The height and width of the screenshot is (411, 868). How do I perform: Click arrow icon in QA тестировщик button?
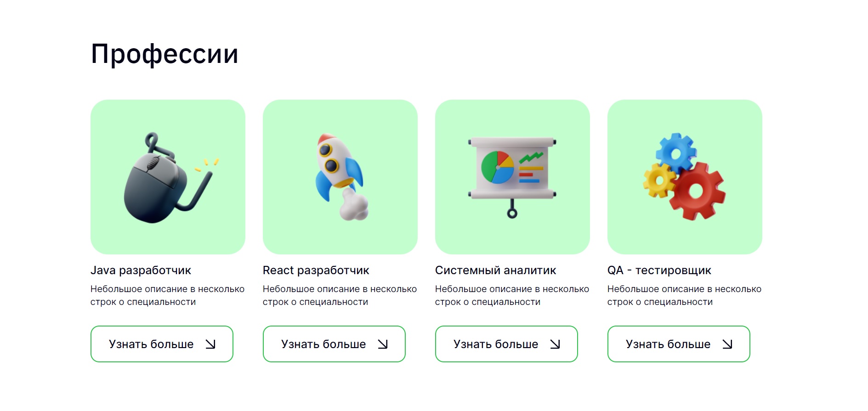[727, 344]
